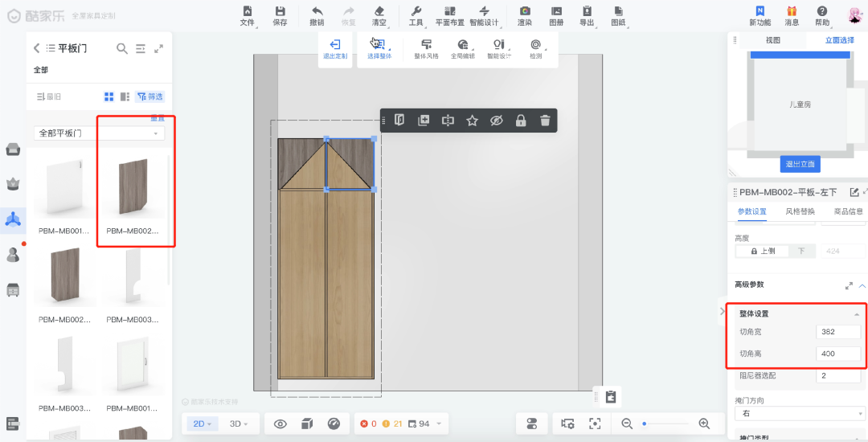Click the 切角宽 input field showing 382
This screenshot has width=868, height=442.
[x=838, y=332]
